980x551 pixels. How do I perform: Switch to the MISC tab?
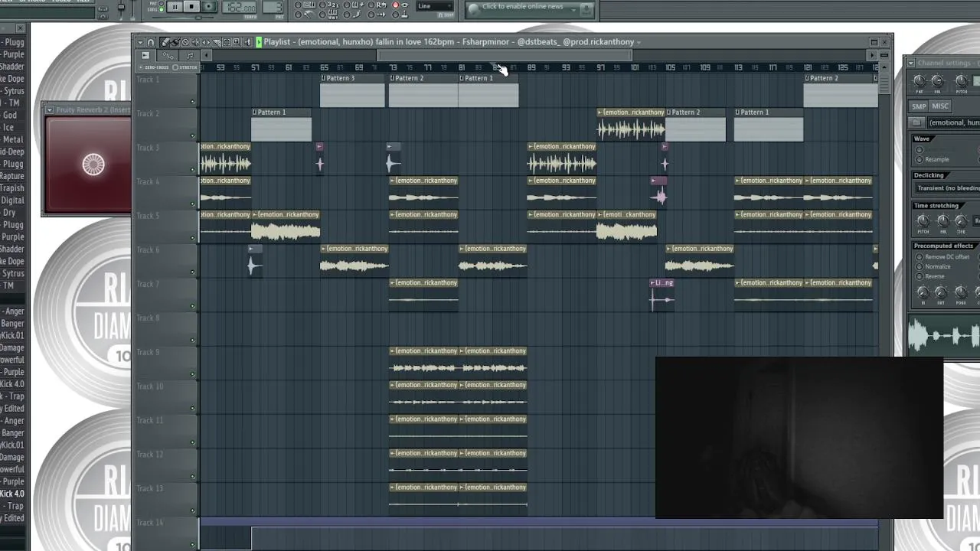(x=940, y=106)
